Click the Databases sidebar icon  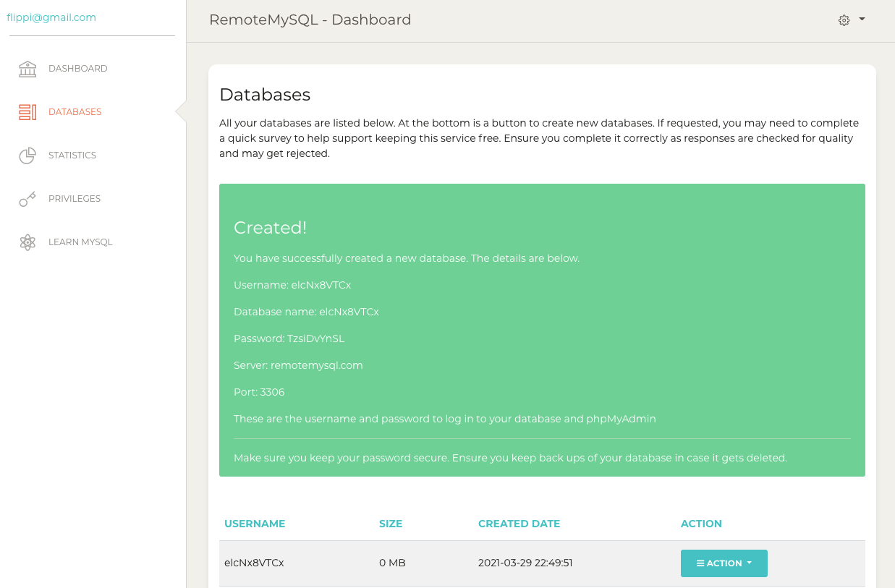coord(27,112)
